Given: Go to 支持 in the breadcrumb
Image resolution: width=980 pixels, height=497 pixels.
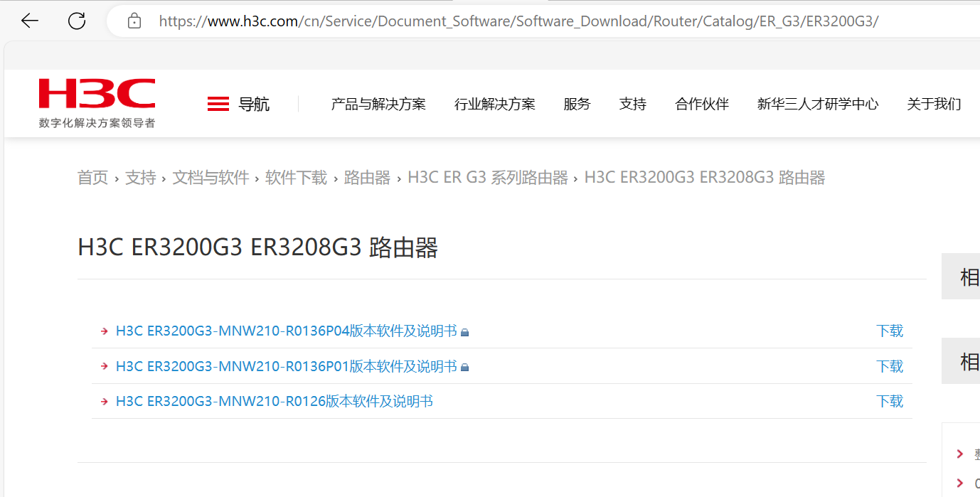Looking at the screenshot, I should point(140,178).
